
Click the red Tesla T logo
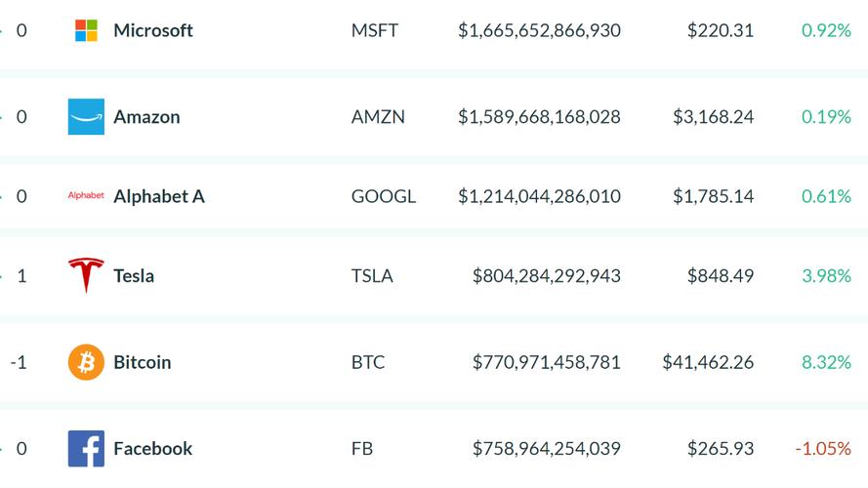coord(86,275)
